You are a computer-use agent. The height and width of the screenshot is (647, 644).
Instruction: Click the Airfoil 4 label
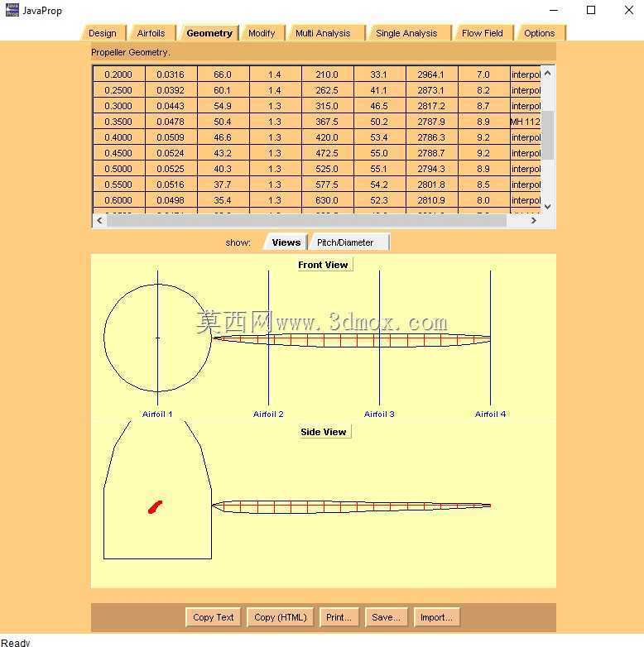[x=490, y=414]
